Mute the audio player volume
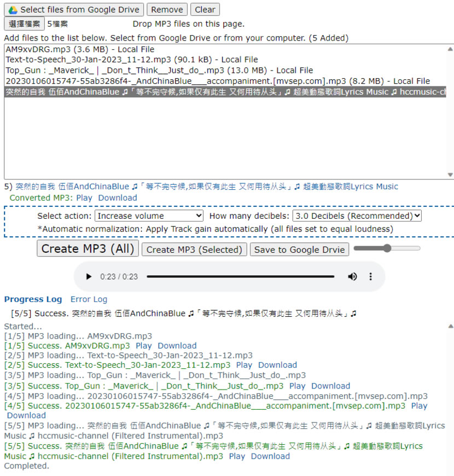454x476 pixels. [x=352, y=276]
